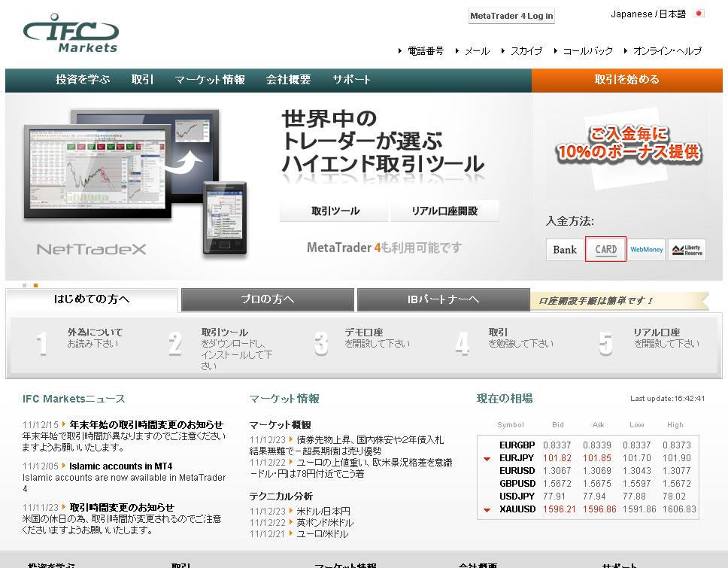728x568 pixels.
Task: Open market overview ユーロの上値重い article
Action: pyautogui.click(x=375, y=463)
